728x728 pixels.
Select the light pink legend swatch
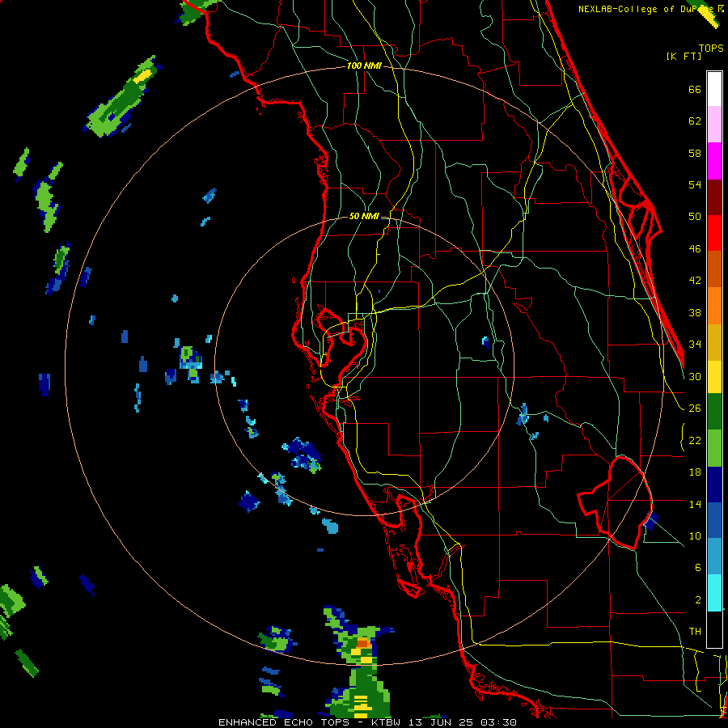[x=714, y=124]
